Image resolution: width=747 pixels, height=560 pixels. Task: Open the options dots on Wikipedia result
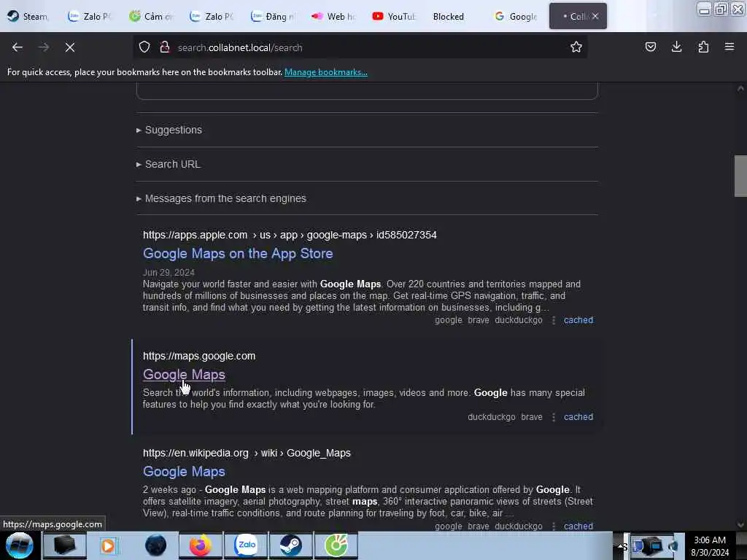pos(553,526)
